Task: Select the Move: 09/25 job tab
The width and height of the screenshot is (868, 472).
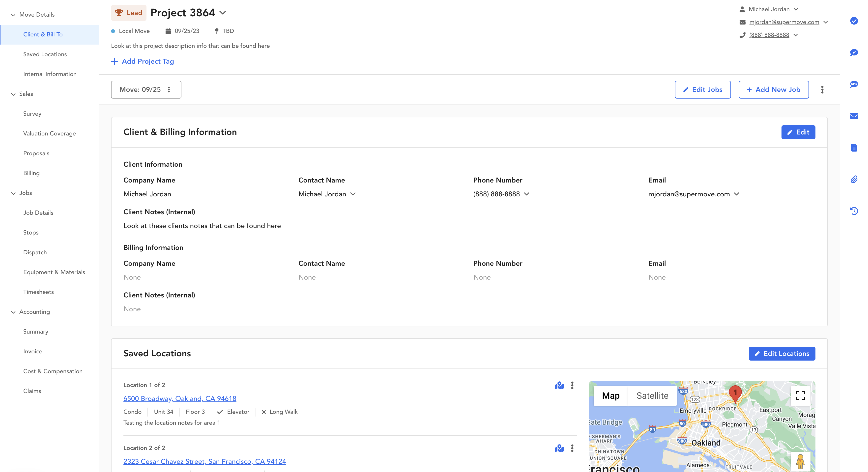Action: tap(140, 90)
